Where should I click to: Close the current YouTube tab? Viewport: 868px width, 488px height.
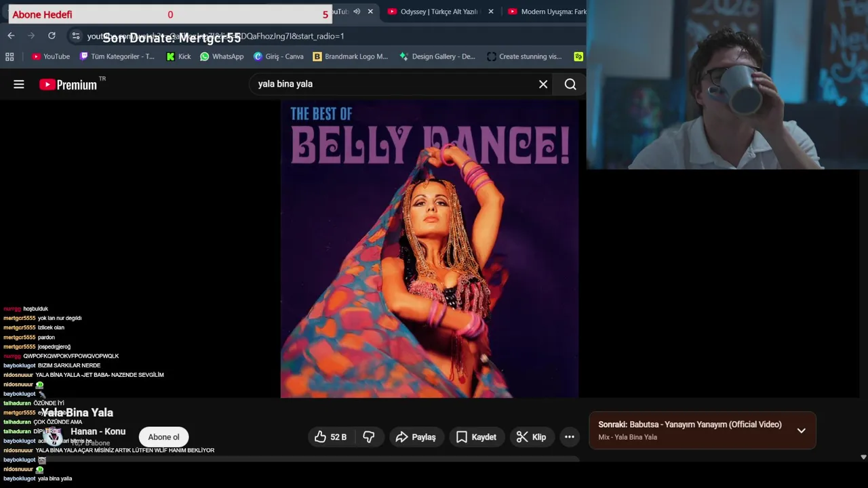(x=370, y=12)
